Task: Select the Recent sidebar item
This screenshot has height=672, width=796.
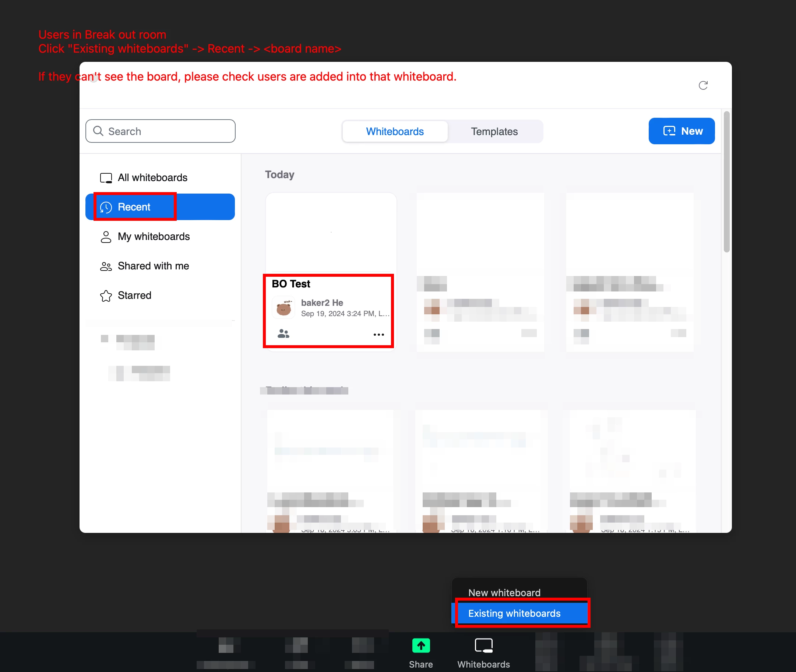Action: click(x=134, y=207)
